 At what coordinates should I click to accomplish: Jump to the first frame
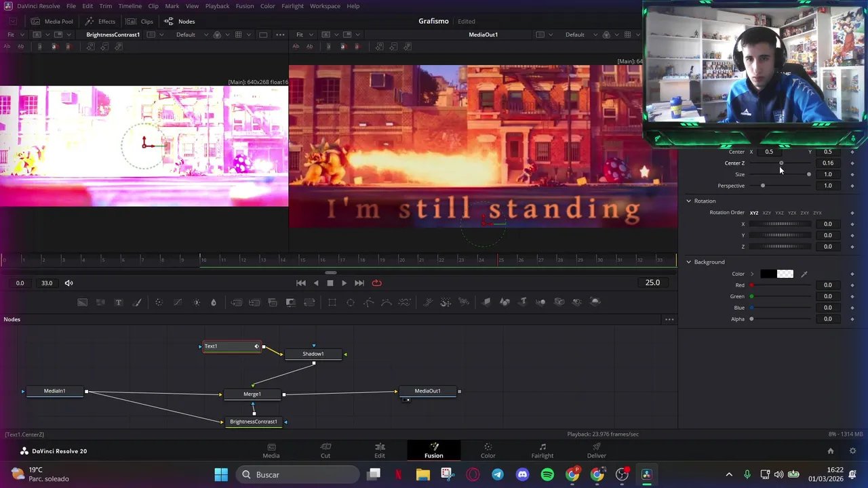(301, 283)
